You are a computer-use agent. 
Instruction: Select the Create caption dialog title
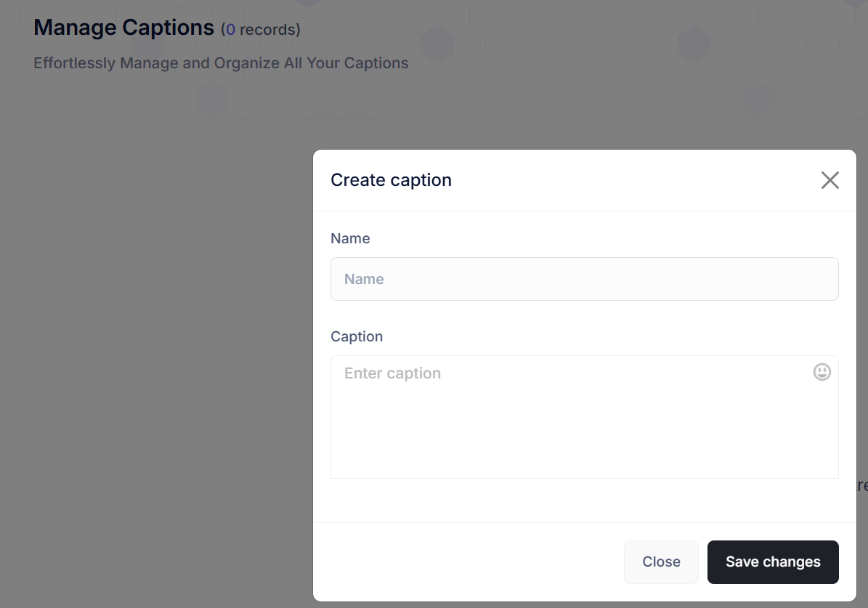pos(391,180)
